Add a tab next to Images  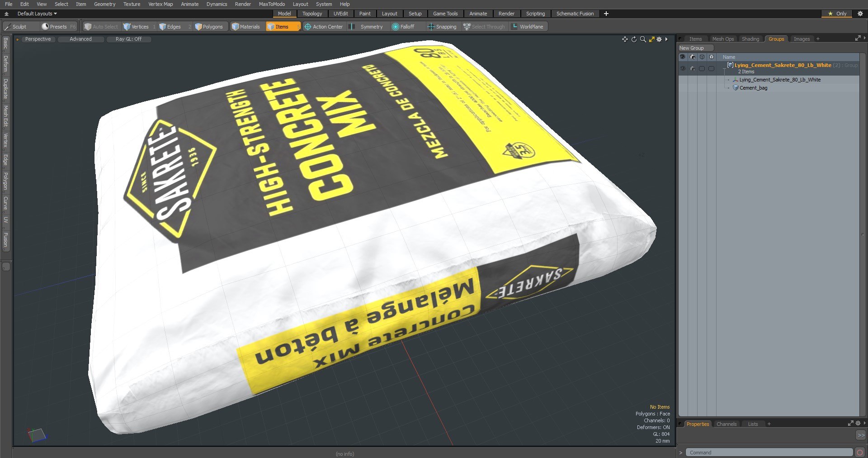click(x=818, y=39)
